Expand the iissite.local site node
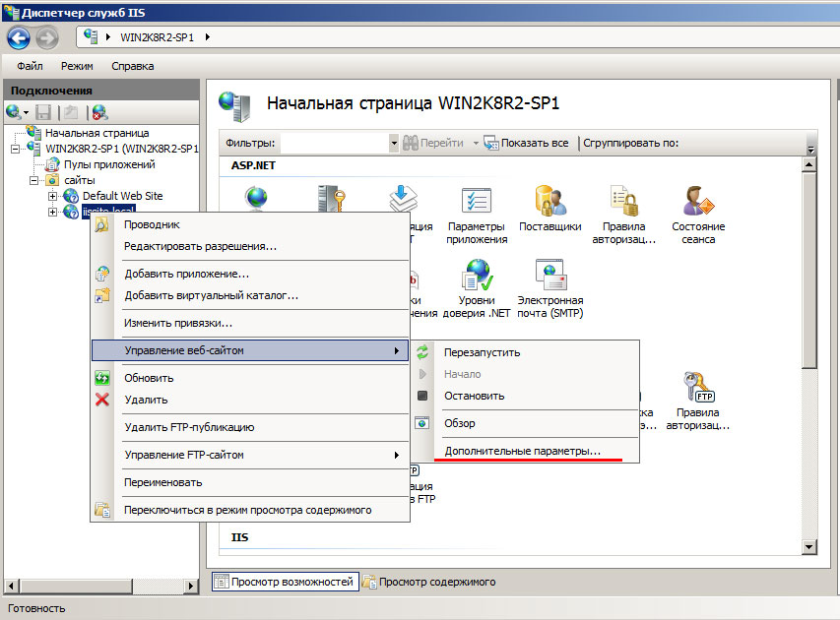This screenshot has height=620, width=840. [52, 212]
